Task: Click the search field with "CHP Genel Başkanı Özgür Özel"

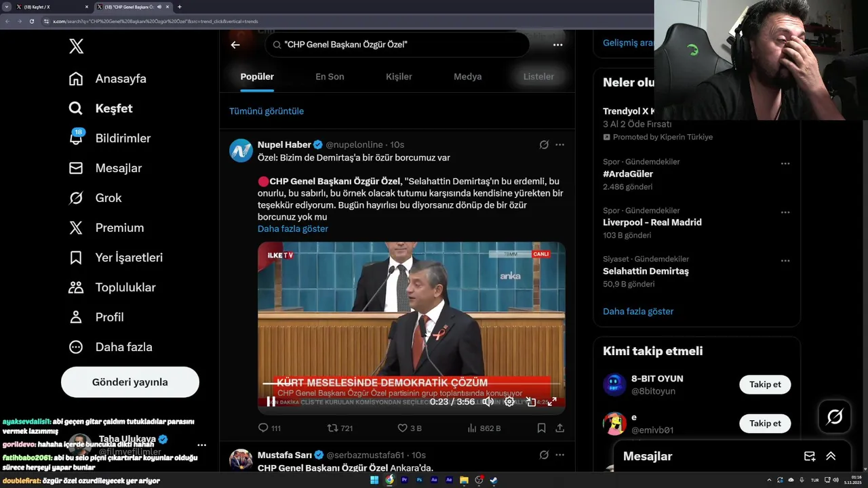Action: click(x=397, y=45)
